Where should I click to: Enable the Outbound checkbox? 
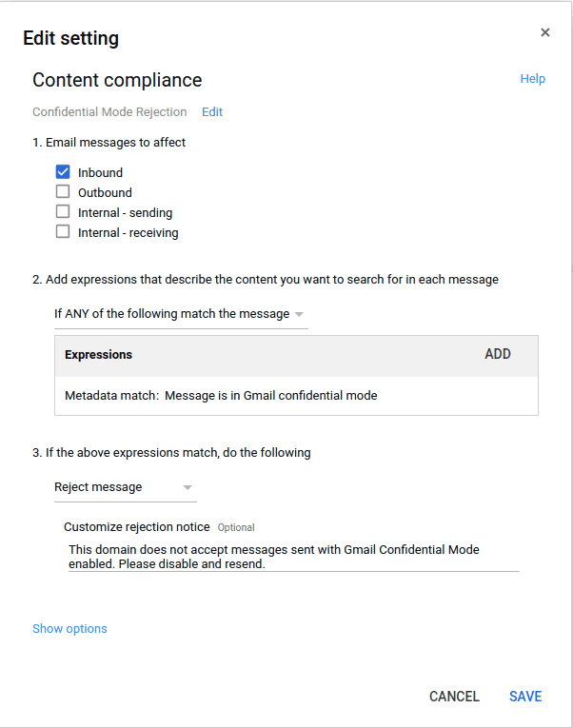tap(64, 192)
